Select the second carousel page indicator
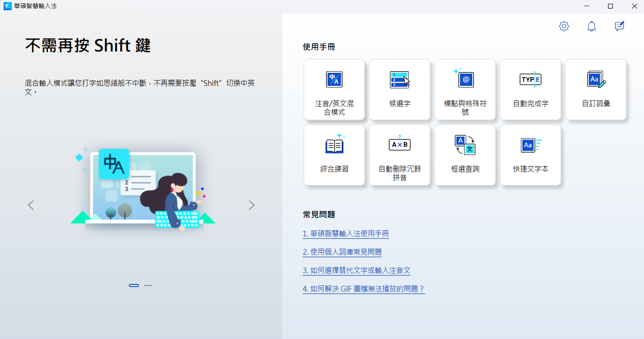 click(x=148, y=285)
